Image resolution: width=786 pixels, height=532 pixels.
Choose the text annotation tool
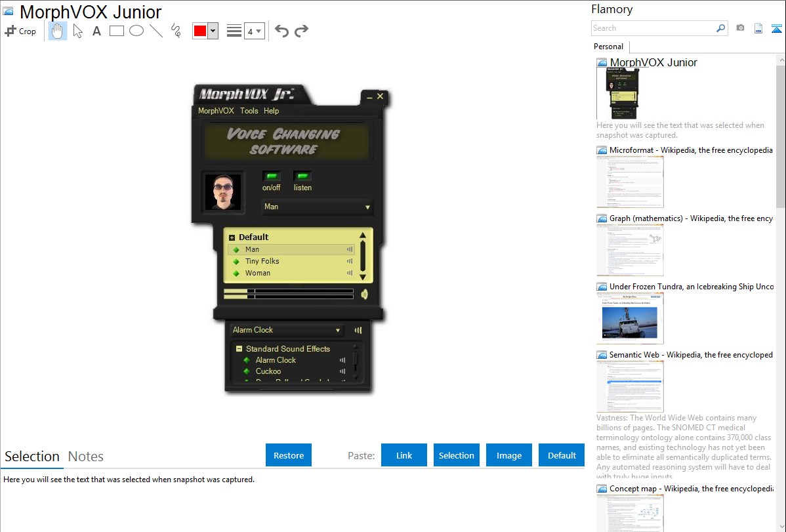pyautogui.click(x=96, y=31)
